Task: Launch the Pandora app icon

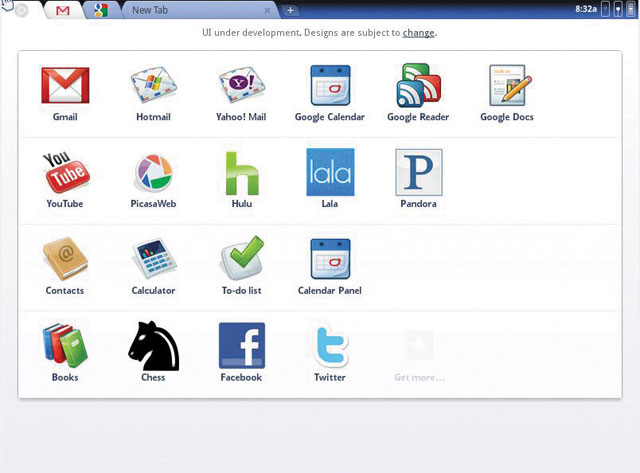Action: pos(419,172)
